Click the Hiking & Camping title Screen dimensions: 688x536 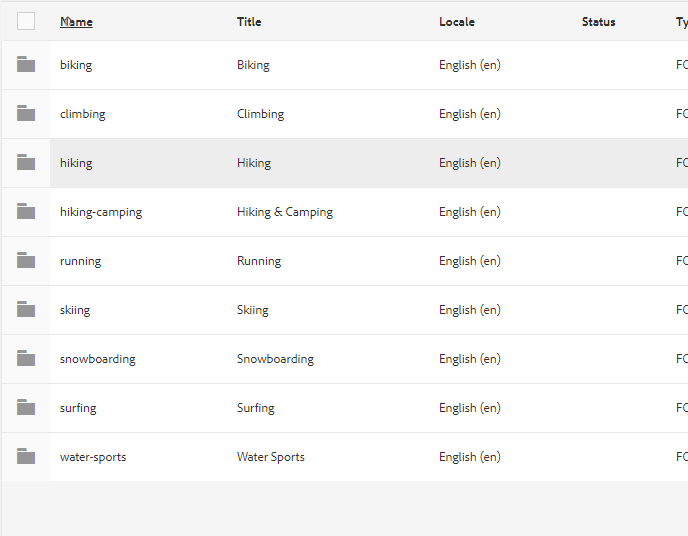[x=285, y=212]
